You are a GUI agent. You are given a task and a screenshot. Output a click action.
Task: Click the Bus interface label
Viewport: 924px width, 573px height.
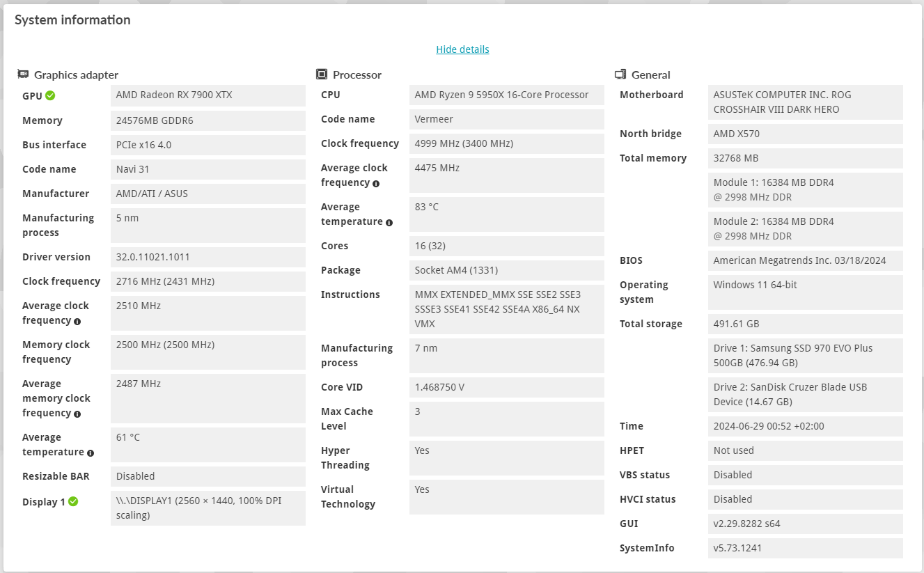[54, 145]
